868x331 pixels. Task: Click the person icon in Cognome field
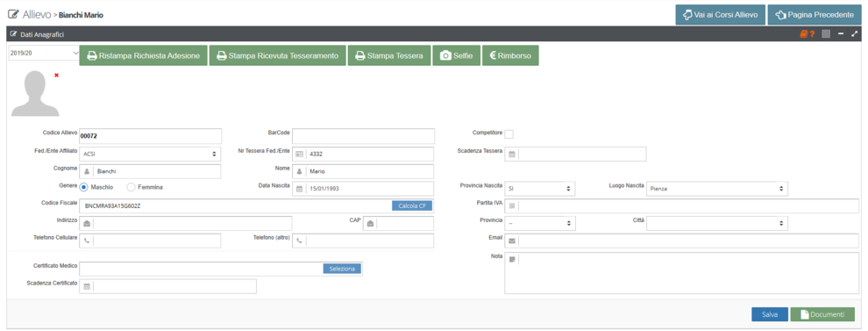tap(86, 171)
